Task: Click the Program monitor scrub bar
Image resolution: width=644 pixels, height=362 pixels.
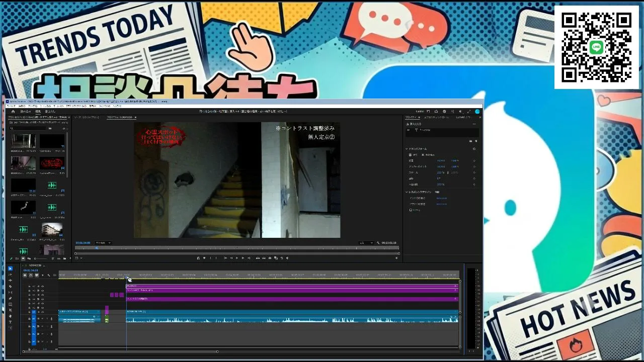Action: point(237,248)
